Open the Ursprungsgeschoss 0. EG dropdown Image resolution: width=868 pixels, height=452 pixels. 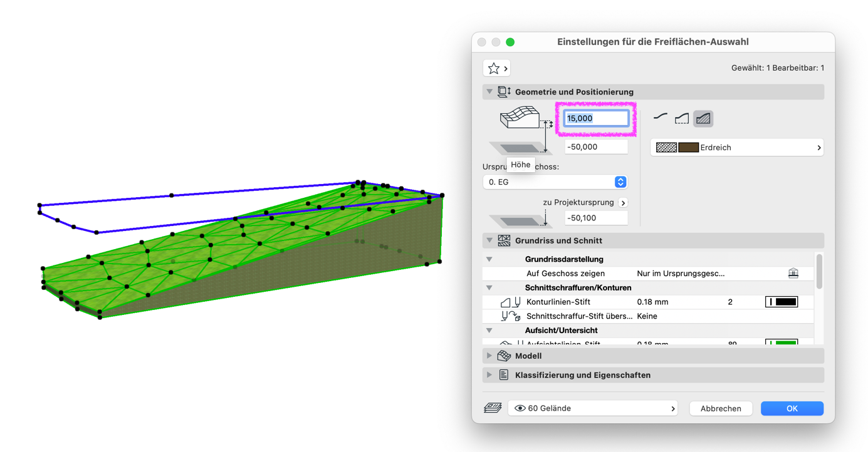click(555, 182)
